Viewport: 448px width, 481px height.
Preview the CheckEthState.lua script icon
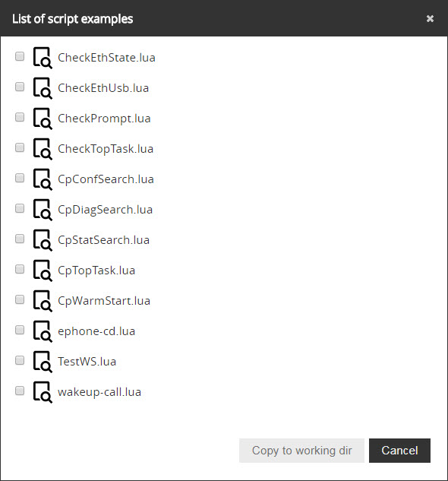point(43,58)
